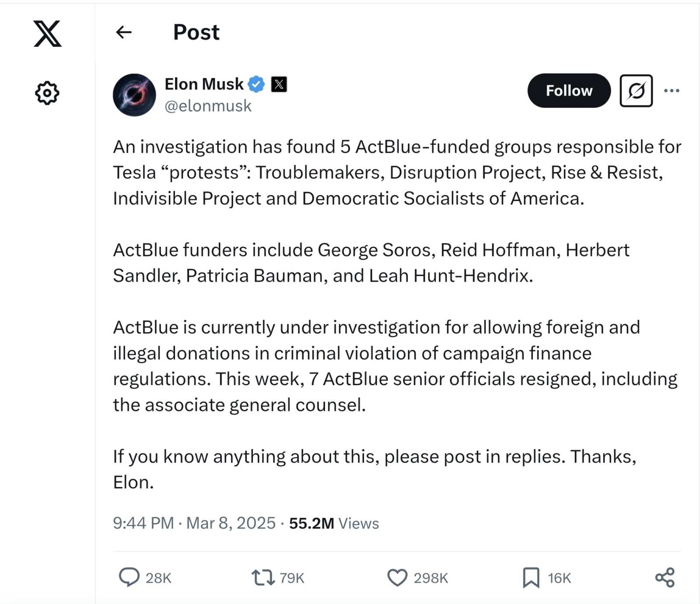Click the reply speech bubble icon
Screen dimensions: 700x604
point(129,577)
